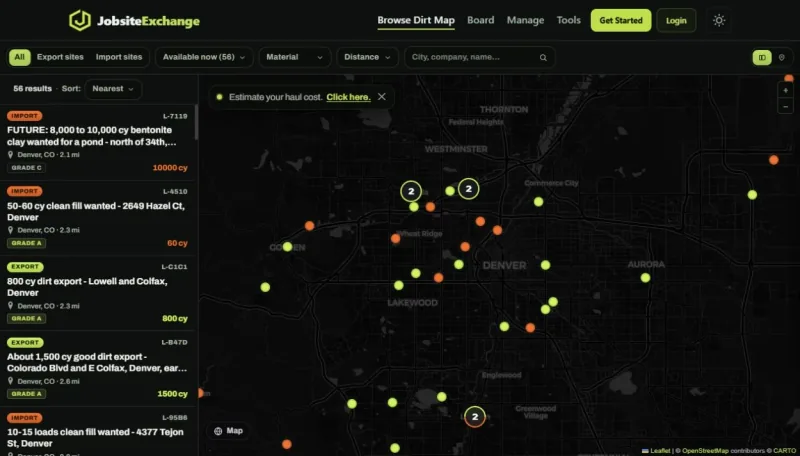Viewport: 800px width, 456px height.
Task: Switch to map-only pin view icon
Action: point(782,58)
